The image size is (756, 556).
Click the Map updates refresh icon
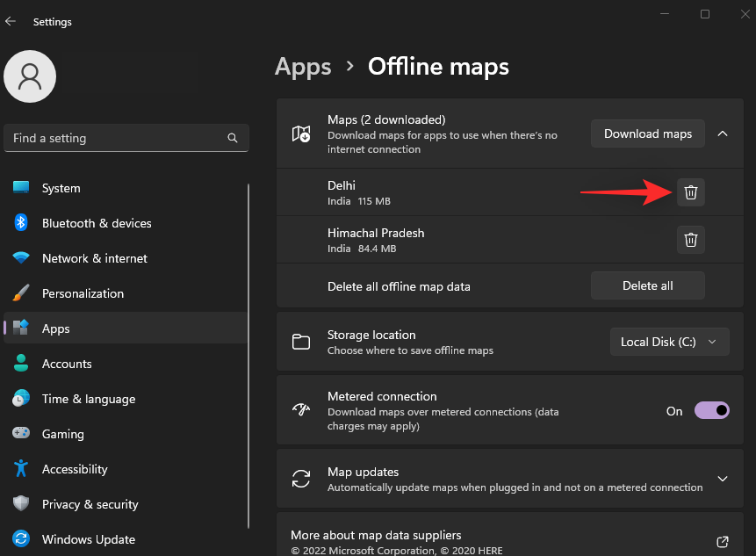click(x=301, y=479)
